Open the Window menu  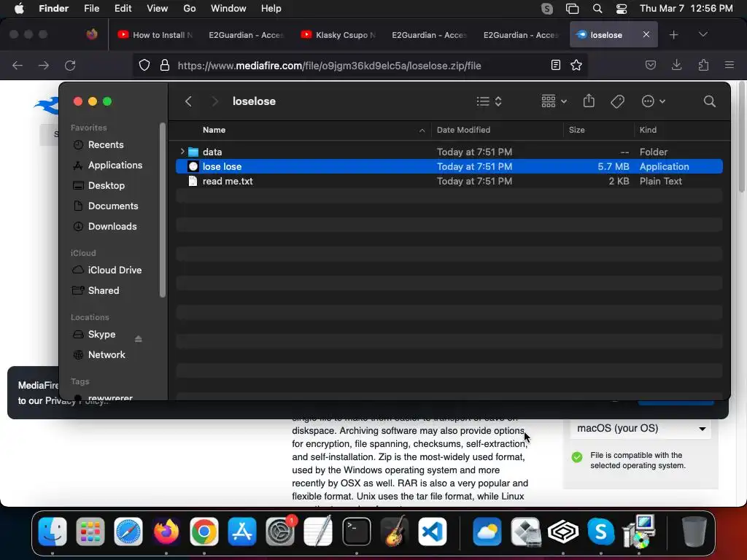[228, 9]
